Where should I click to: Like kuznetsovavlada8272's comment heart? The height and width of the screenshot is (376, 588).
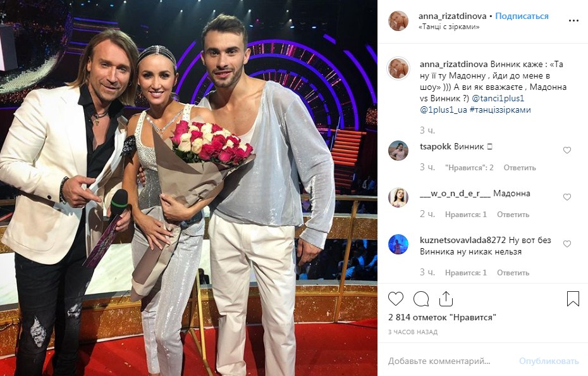pos(567,244)
